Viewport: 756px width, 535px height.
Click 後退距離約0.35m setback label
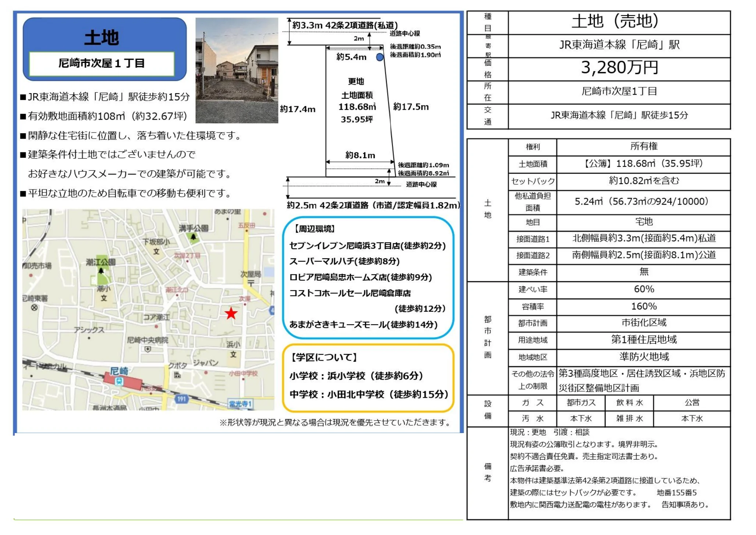click(x=416, y=47)
